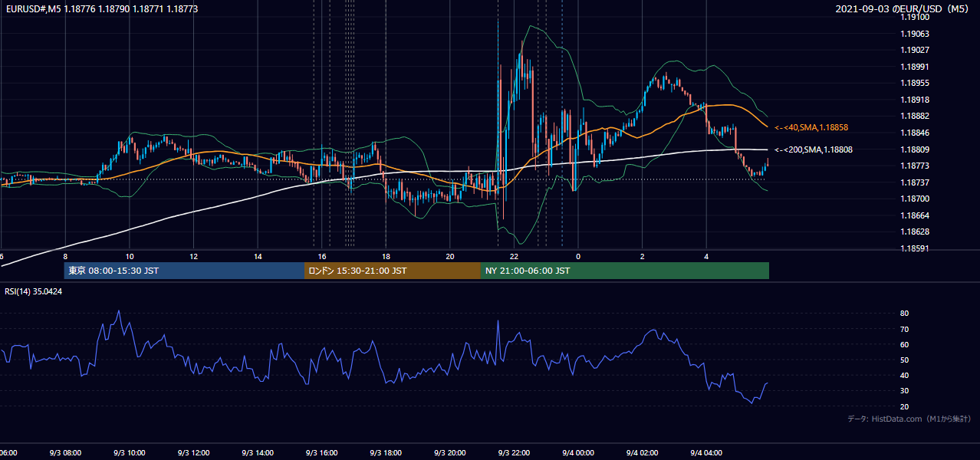This screenshot has width=980, height=460.
Task: Click price axis value 1.18809
Action: pos(916,149)
